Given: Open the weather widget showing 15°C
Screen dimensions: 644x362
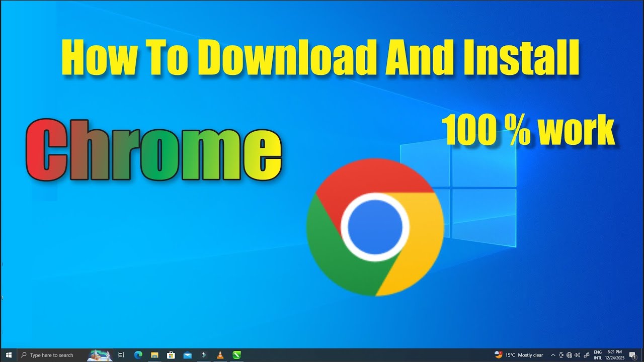Looking at the screenshot, I should 519,355.
